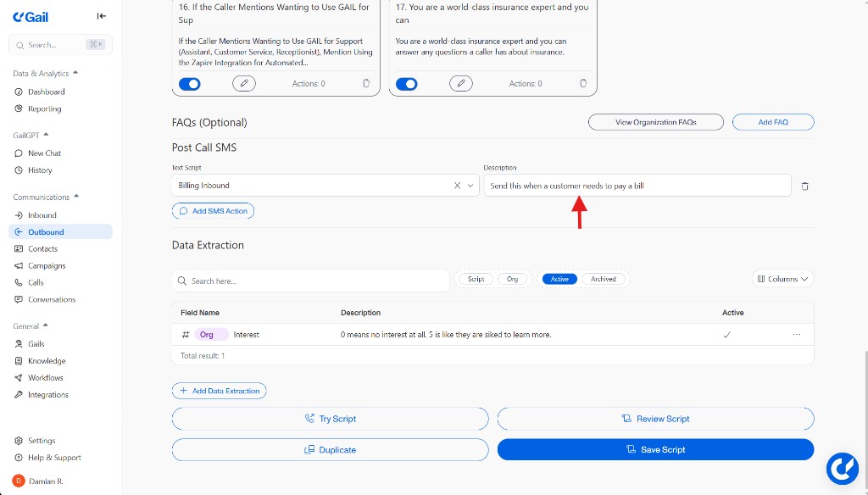The image size is (868, 495).
Task: Toggle off the switch on card 16
Action: [190, 84]
